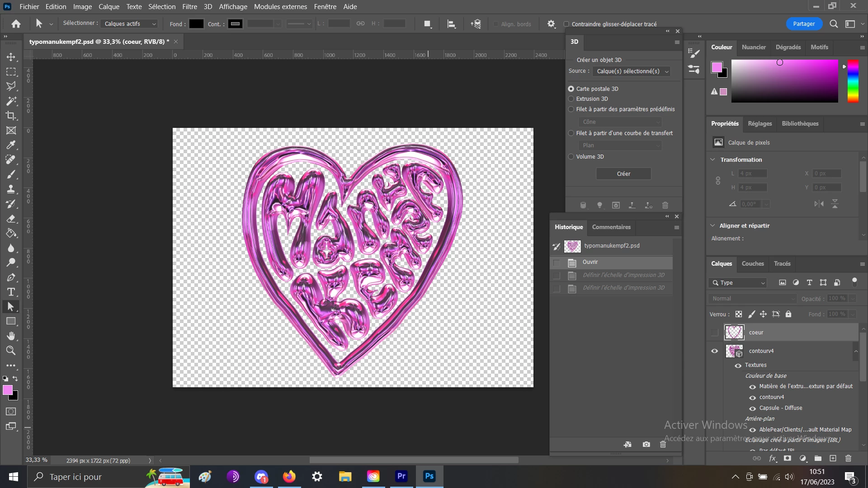Hide the contourv4 layer
868x488 pixels.
[x=714, y=351]
